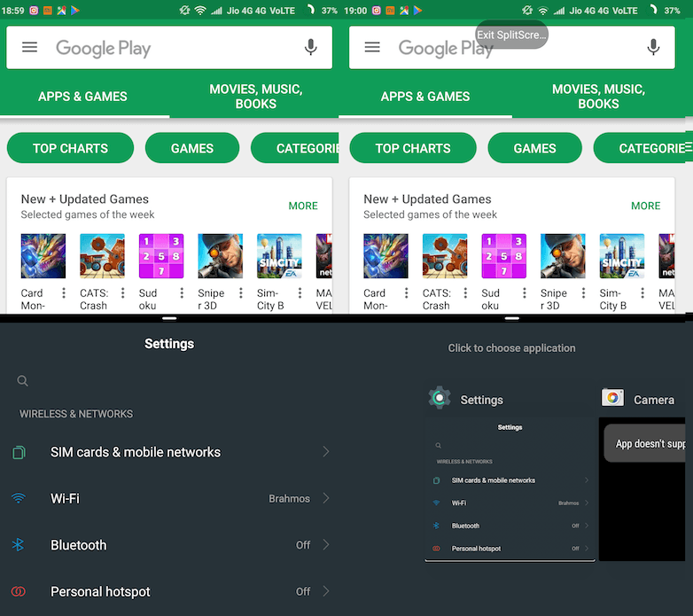The height and width of the screenshot is (616, 693).
Task: Open overflow menu for Sniper 3D, left screen
Action: tap(241, 293)
